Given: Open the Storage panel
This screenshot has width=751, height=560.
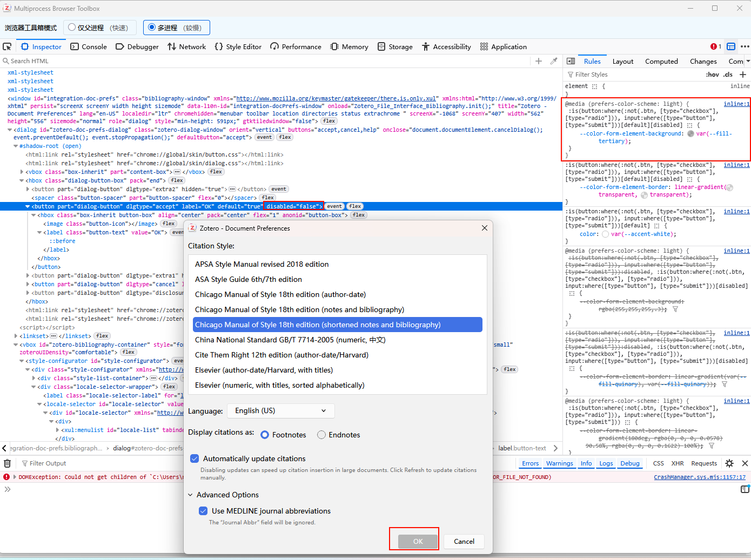Looking at the screenshot, I should (395, 47).
